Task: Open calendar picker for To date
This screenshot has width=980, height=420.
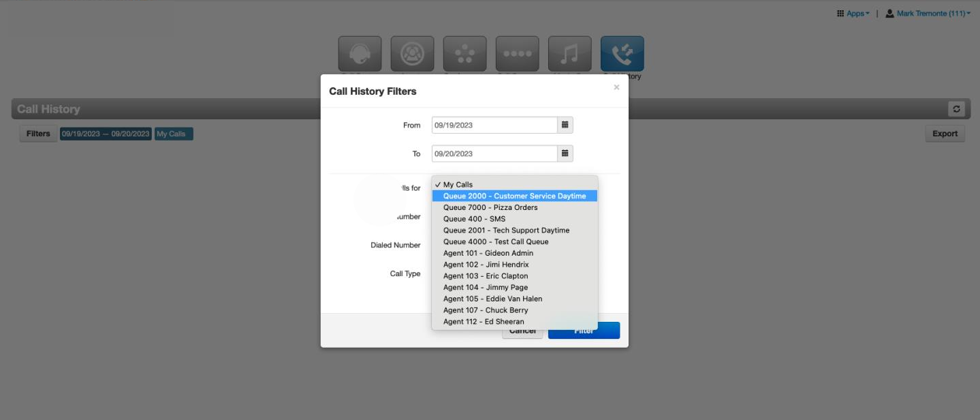Action: pos(565,153)
